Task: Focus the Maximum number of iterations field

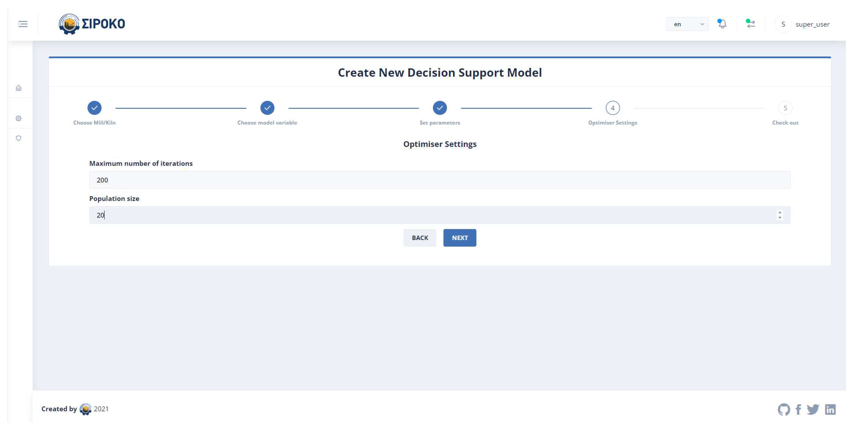Action: click(439, 180)
